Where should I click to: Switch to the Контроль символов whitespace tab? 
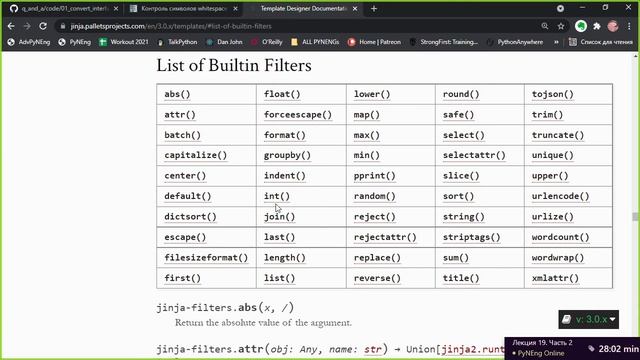pos(183,9)
